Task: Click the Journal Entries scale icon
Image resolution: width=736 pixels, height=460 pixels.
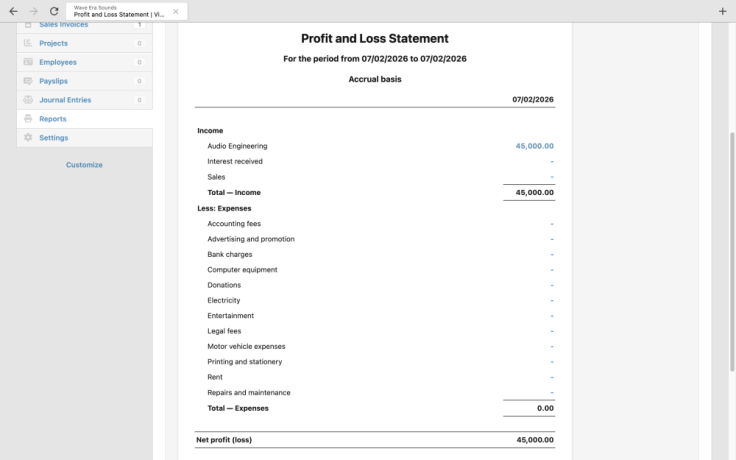Action: coord(28,100)
